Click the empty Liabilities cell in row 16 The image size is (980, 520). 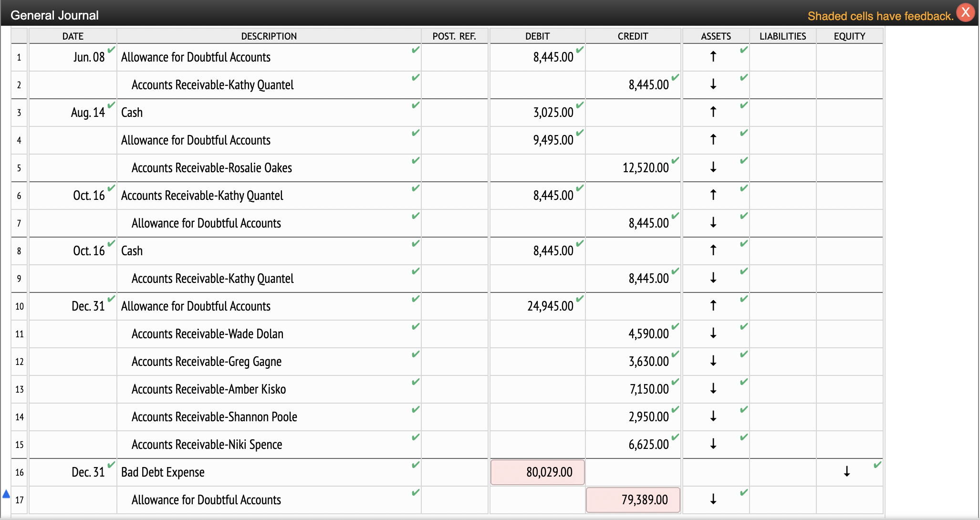click(x=782, y=472)
